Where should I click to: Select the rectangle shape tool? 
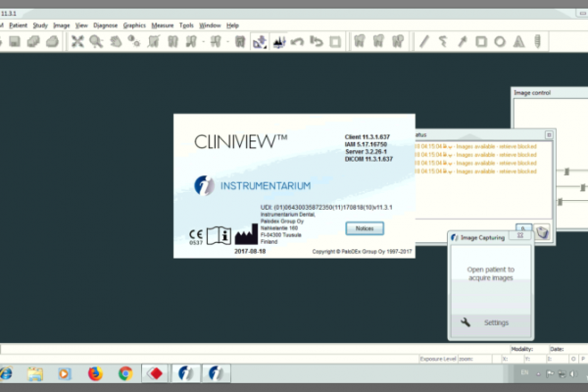480,41
